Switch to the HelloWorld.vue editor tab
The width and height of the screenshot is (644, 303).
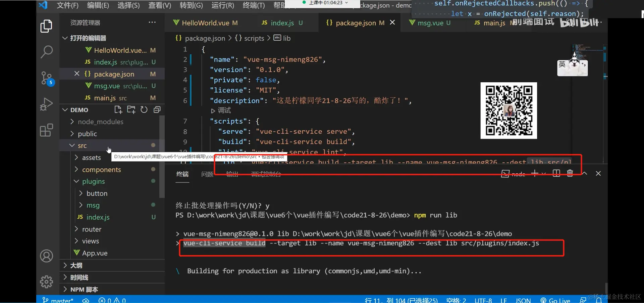(205, 23)
